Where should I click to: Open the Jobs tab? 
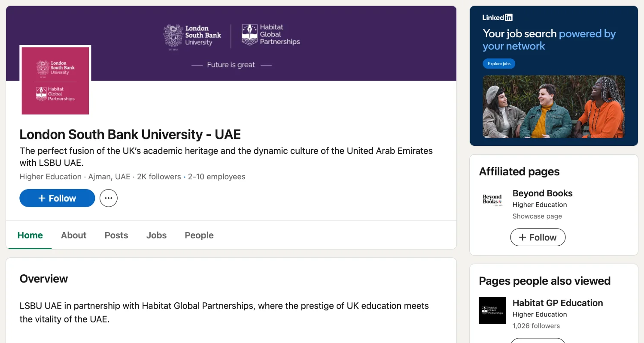[156, 235]
